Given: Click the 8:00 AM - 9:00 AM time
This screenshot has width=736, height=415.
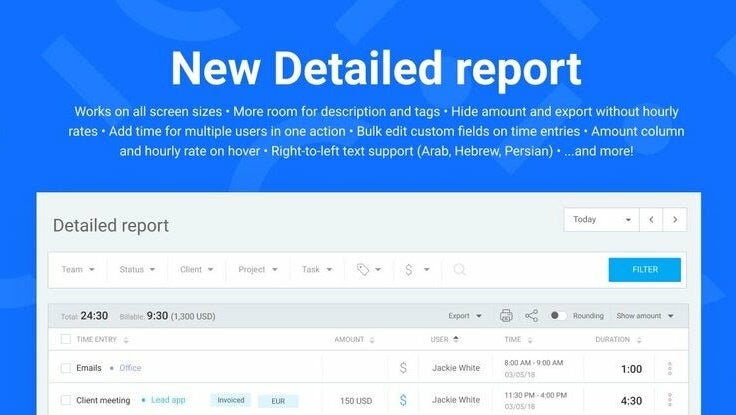Looking at the screenshot, I should tap(534, 363).
